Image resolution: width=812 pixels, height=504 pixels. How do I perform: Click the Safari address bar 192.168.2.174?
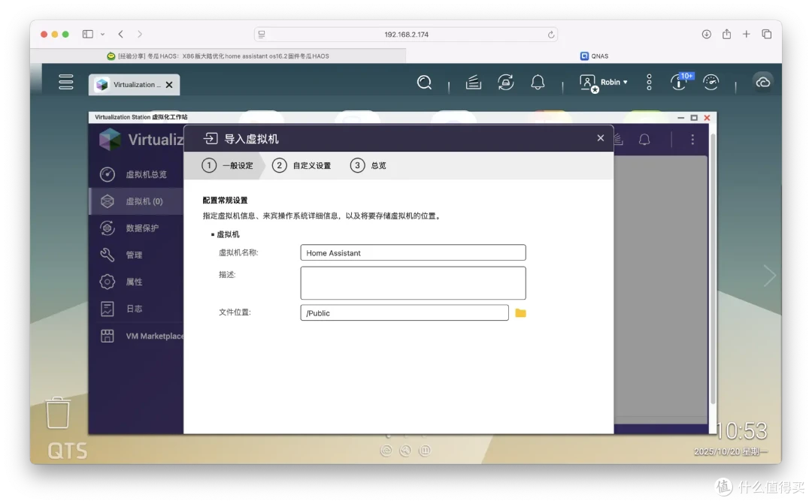click(406, 35)
